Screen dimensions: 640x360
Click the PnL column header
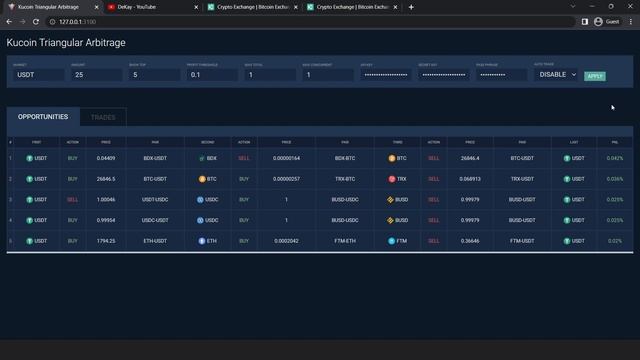coord(615,142)
